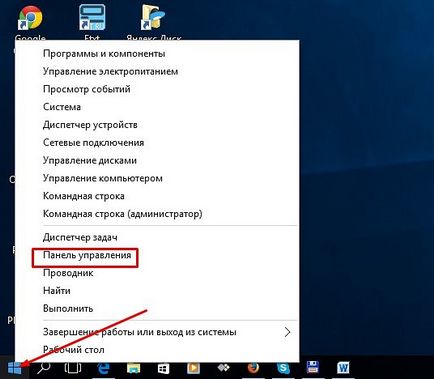Viewport: 434px width, 379px height.
Task: Open the taskbar search magnifier
Action: pyautogui.click(x=44, y=368)
